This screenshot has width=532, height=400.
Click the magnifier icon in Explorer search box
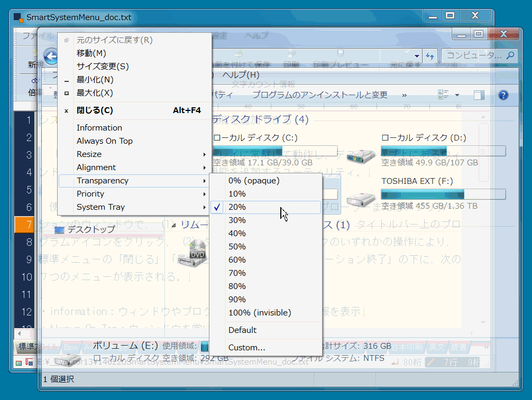tap(510, 55)
